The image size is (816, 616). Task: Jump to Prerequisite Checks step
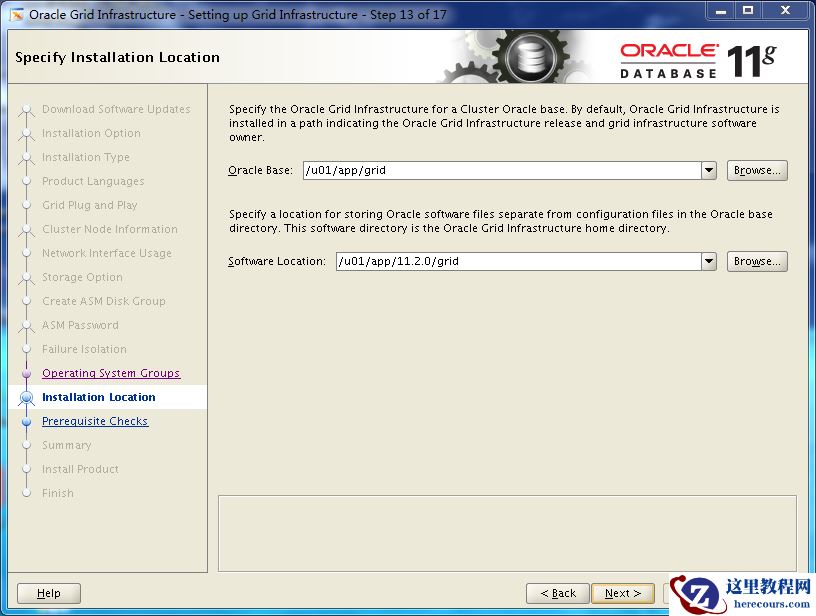[95, 421]
